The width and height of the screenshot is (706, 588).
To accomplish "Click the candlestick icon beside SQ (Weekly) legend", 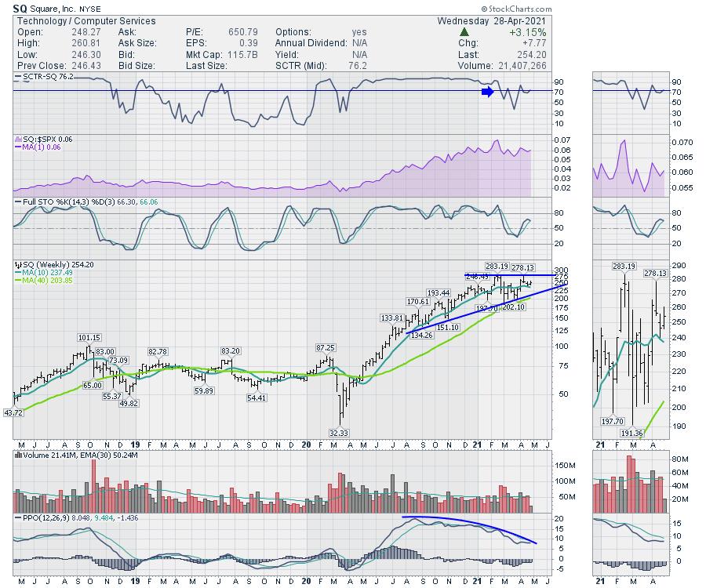I will [19, 265].
